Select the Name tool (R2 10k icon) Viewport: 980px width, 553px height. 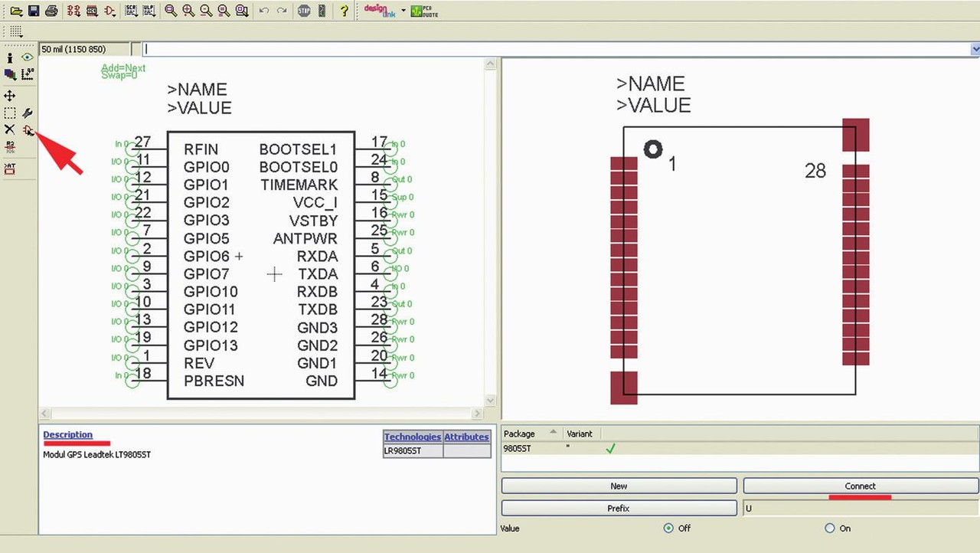(x=10, y=148)
